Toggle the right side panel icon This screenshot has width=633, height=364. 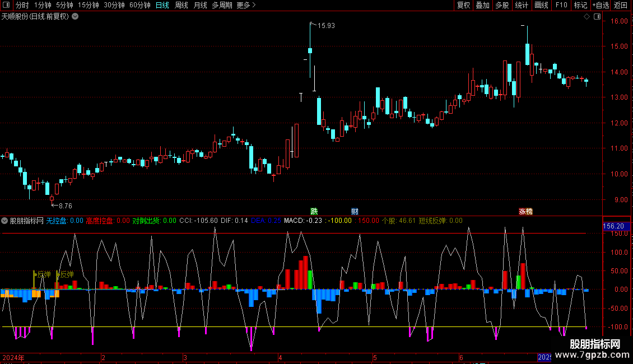coord(597,17)
